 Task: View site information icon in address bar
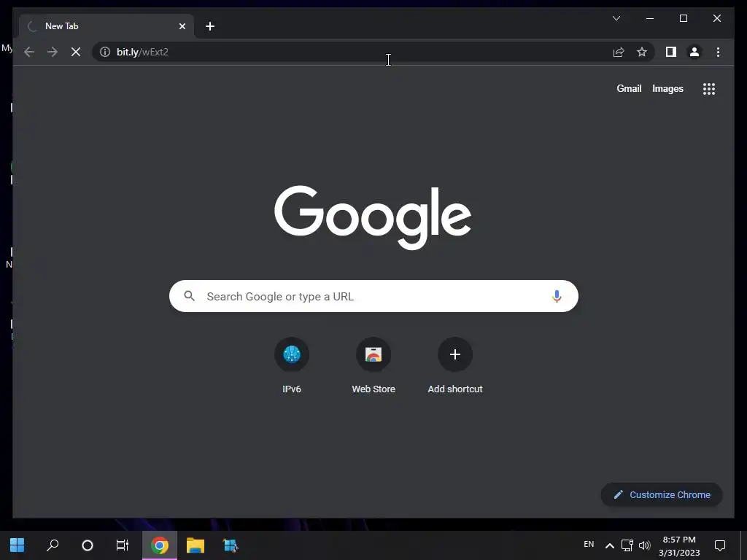tap(105, 52)
